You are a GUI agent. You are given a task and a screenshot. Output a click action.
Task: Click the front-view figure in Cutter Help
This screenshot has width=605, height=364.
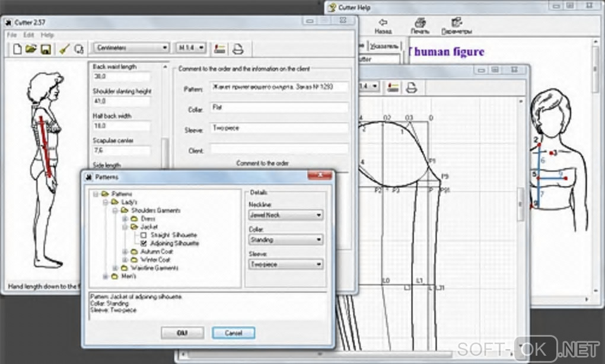559,160
